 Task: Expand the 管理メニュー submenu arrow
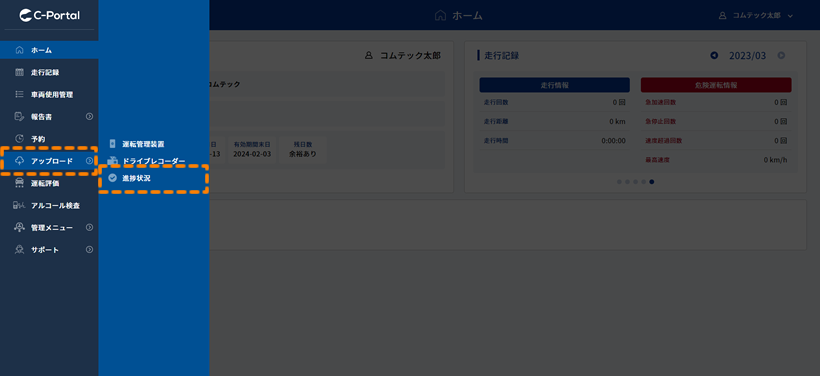point(89,227)
